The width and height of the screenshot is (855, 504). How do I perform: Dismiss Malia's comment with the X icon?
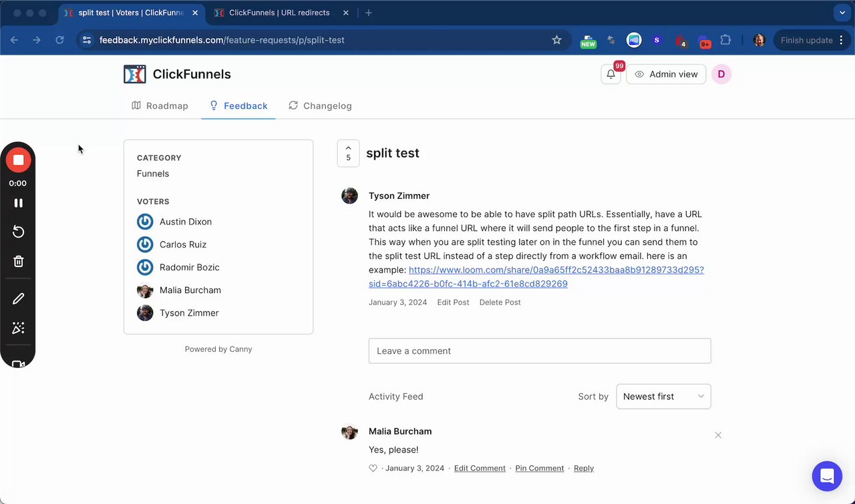pyautogui.click(x=718, y=435)
